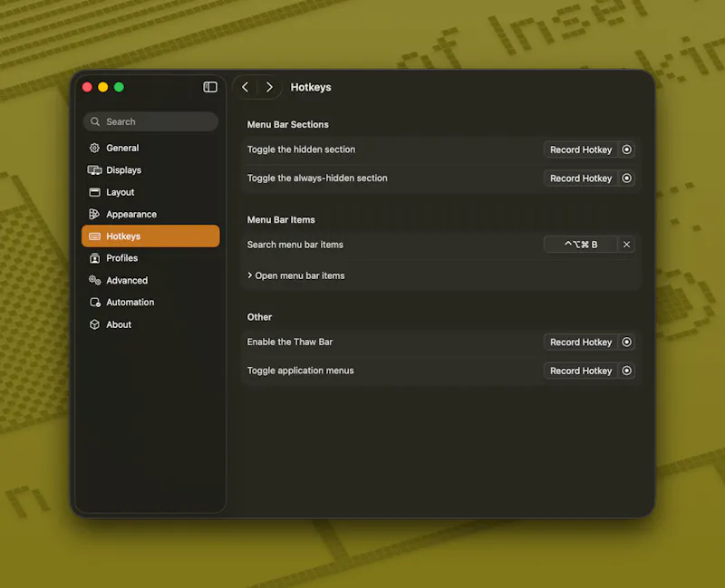The height and width of the screenshot is (588, 725).
Task: Click record circle for Thaw Bar
Action: (x=626, y=342)
